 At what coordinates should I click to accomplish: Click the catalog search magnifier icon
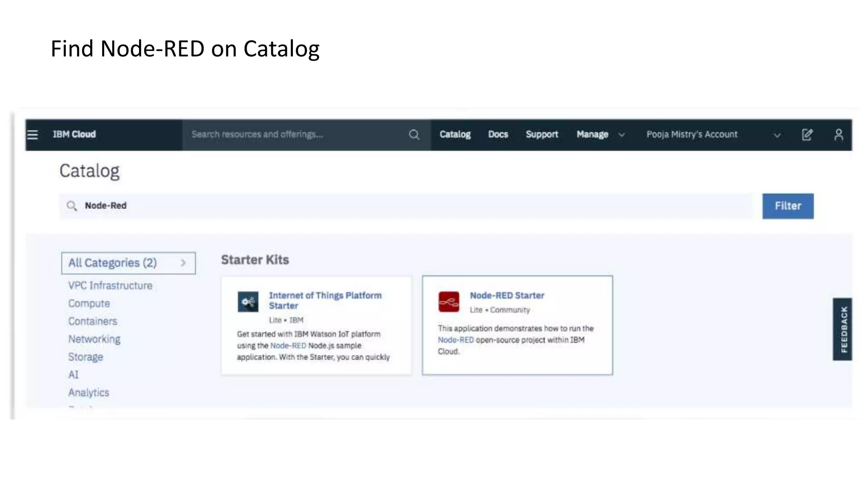point(72,206)
